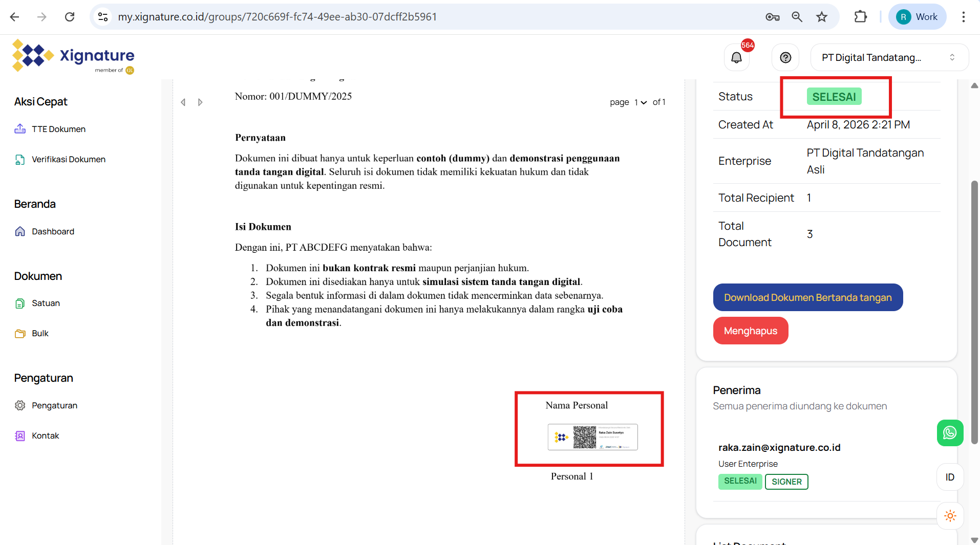Go to next document page arrow

click(x=200, y=102)
